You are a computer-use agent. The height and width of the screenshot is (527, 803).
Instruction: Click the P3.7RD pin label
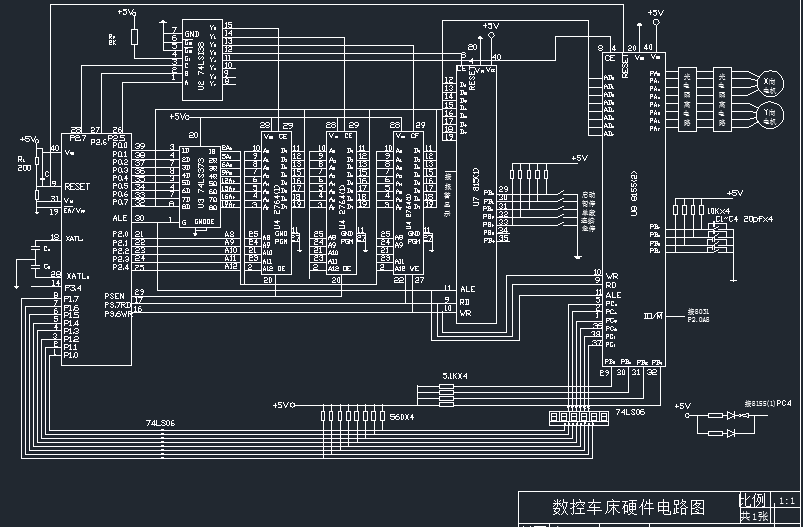[118, 305]
